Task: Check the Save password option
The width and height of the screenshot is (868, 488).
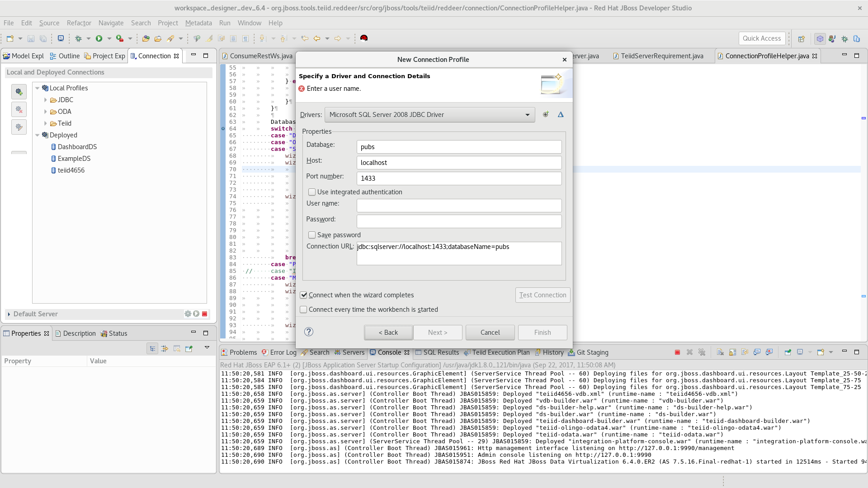Action: pos(312,235)
